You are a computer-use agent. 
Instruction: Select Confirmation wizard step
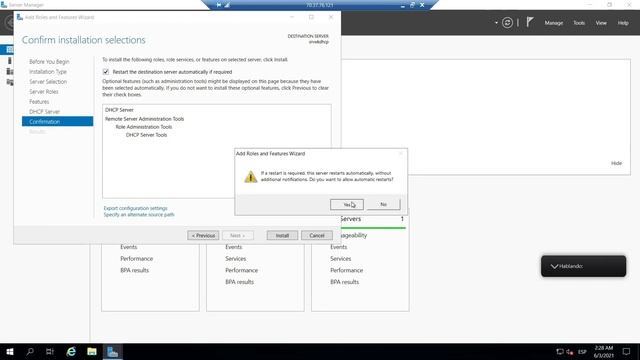[58, 122]
